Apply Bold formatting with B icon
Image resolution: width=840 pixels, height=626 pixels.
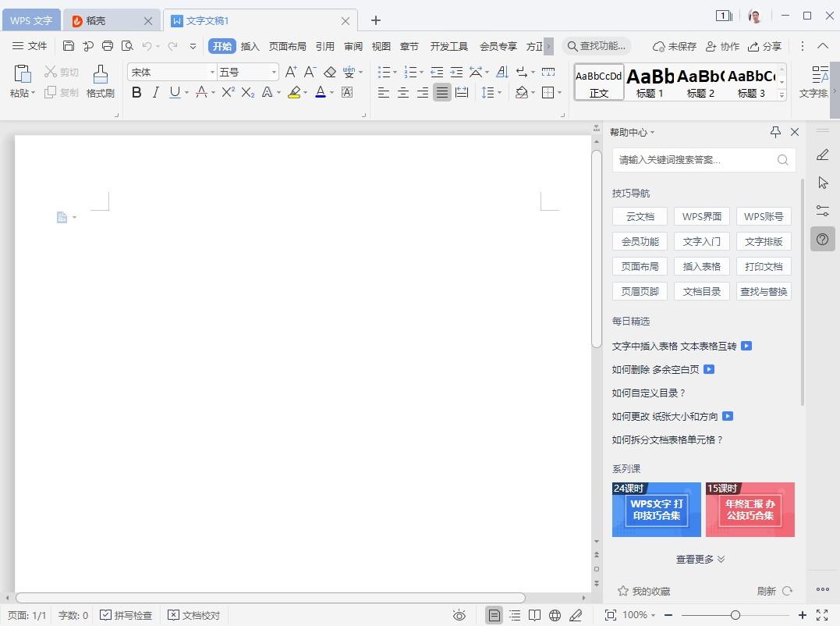click(x=136, y=93)
